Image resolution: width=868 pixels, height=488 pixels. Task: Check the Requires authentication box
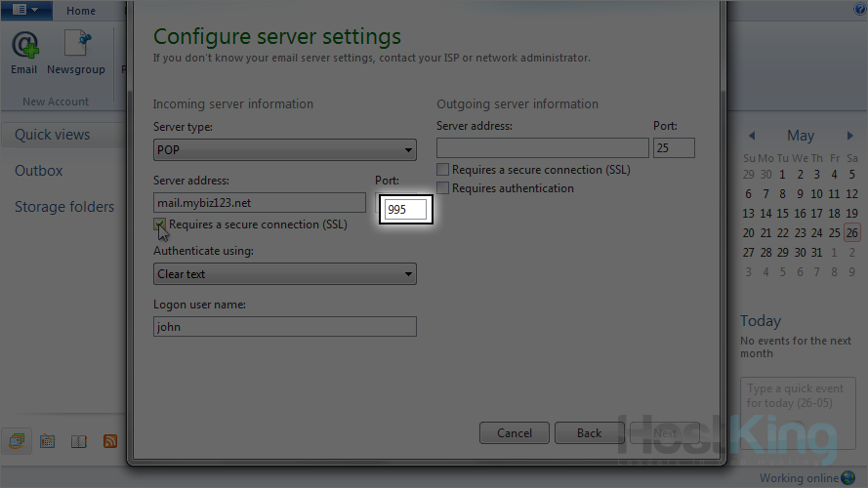coord(443,188)
